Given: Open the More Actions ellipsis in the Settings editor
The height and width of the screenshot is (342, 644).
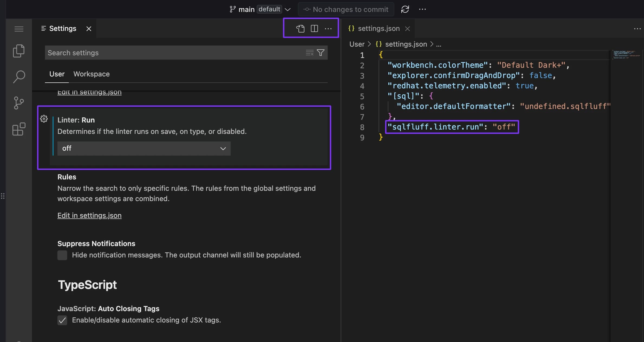Looking at the screenshot, I should pos(328,28).
